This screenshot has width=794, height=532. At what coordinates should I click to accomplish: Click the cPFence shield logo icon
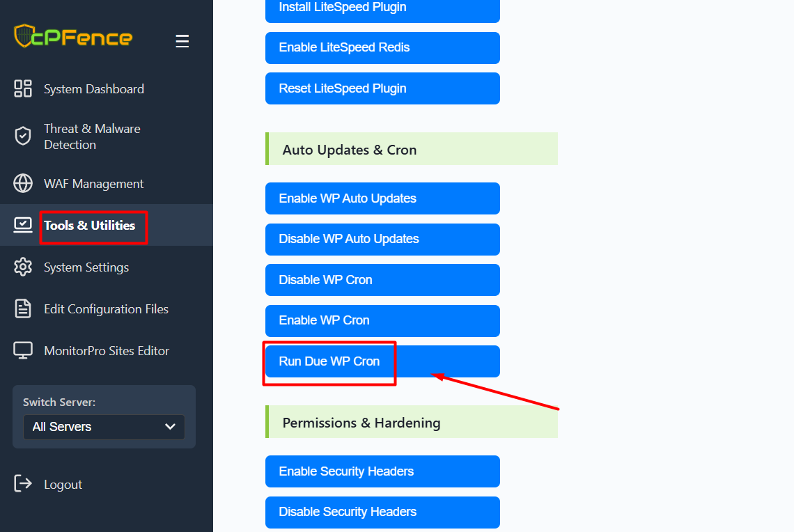(23, 36)
